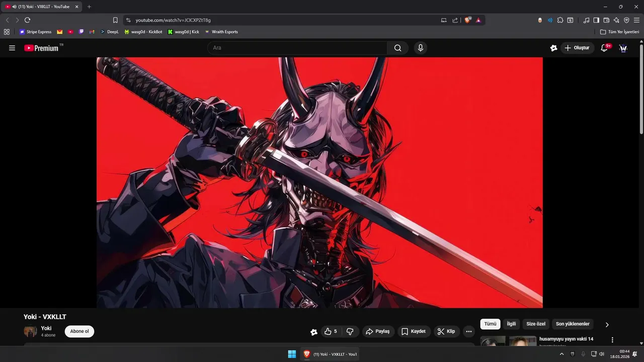Click the page vertical scrollbar

click(641, 89)
